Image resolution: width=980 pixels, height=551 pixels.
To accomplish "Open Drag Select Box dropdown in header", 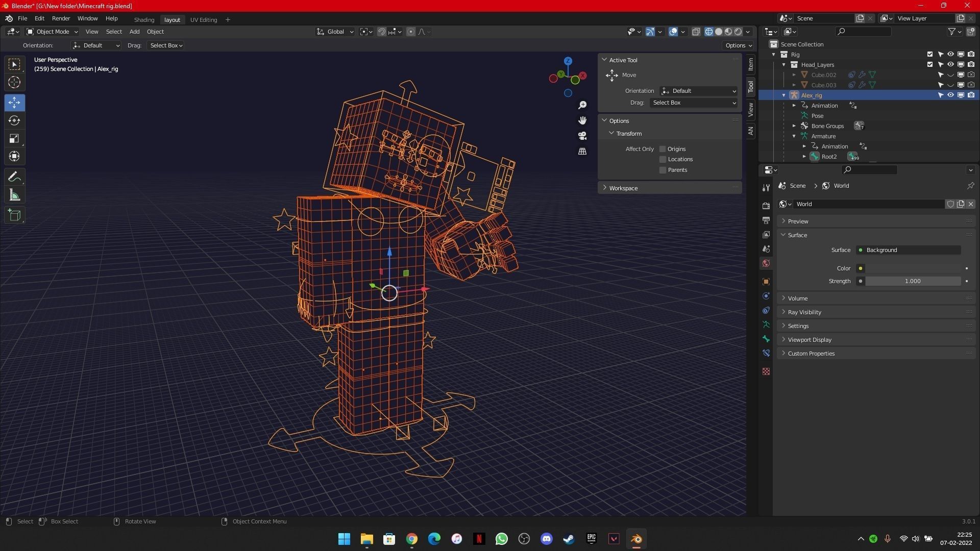I will tap(166, 45).
